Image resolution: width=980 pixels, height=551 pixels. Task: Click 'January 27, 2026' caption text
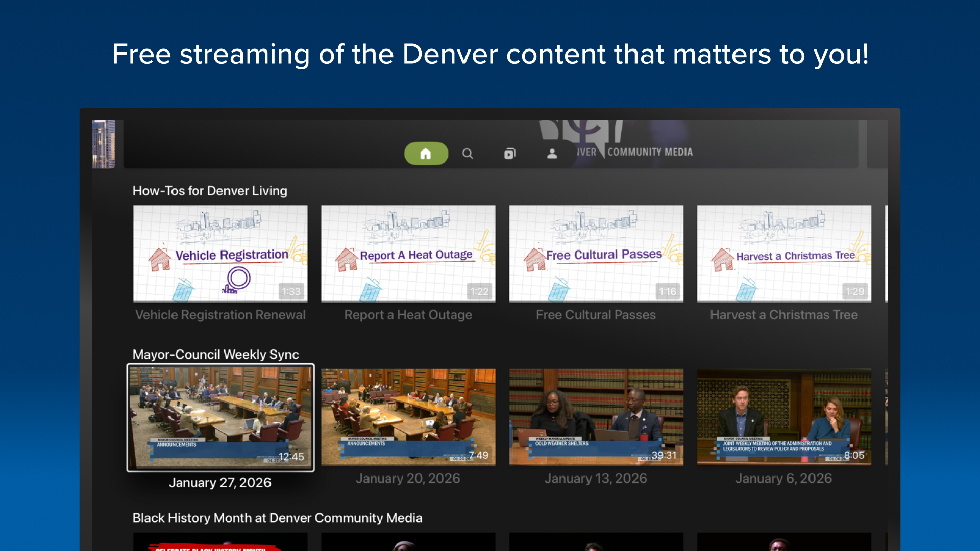220,483
